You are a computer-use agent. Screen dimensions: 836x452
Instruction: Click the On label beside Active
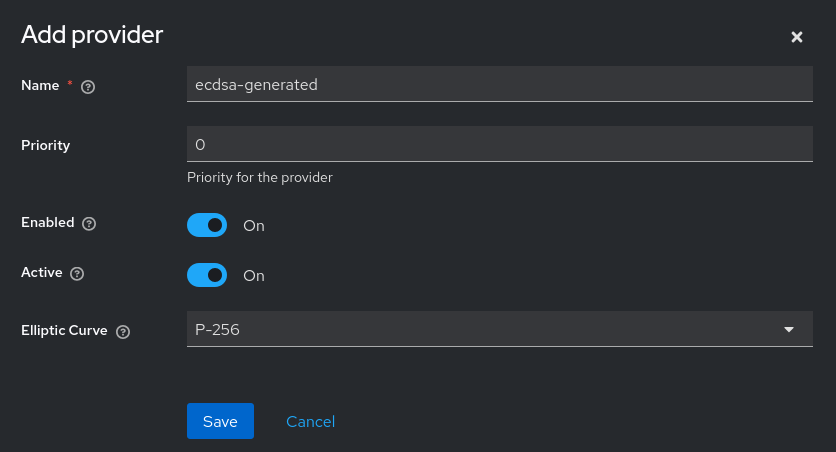(x=254, y=276)
